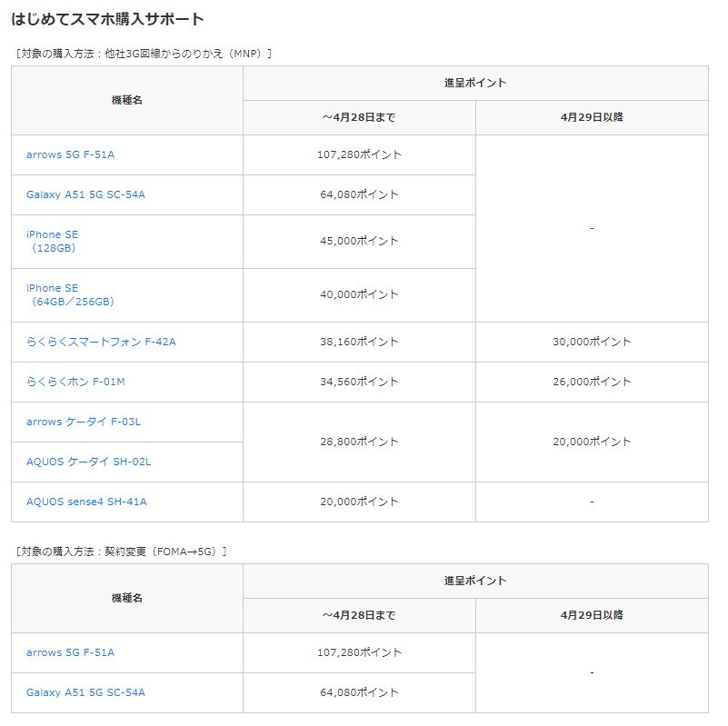Select the 40,000ポイント cell
Screen dimensions: 728x726
[x=359, y=295]
